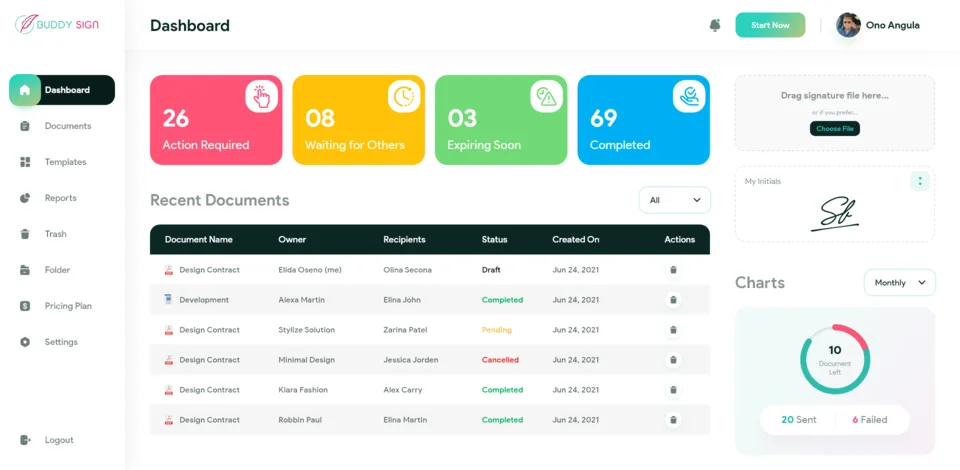The image size is (960, 470).
Task: Click the Dashboard home icon in sidebar
Action: click(x=24, y=90)
